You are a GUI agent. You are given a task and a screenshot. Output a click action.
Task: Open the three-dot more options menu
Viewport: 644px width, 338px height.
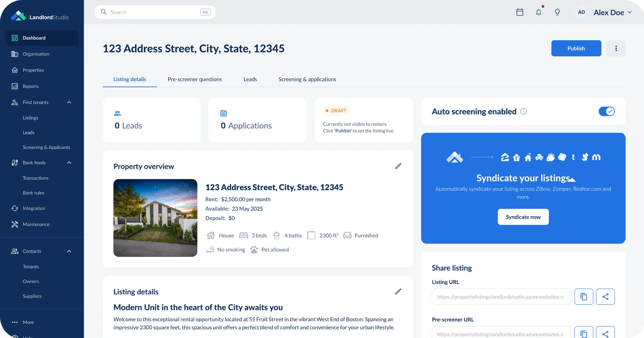pyautogui.click(x=616, y=48)
